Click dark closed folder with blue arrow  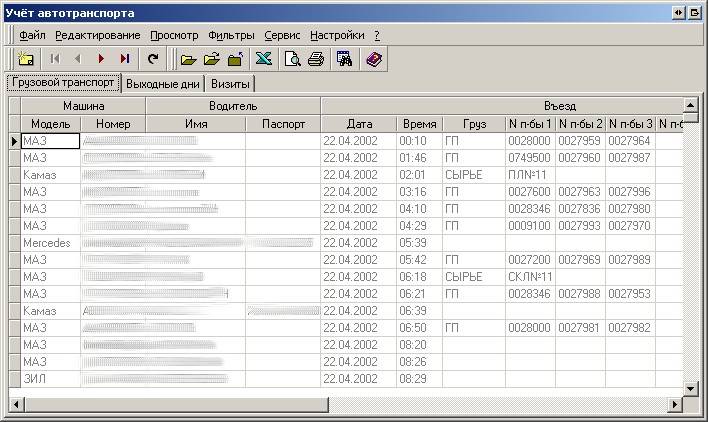(235, 59)
